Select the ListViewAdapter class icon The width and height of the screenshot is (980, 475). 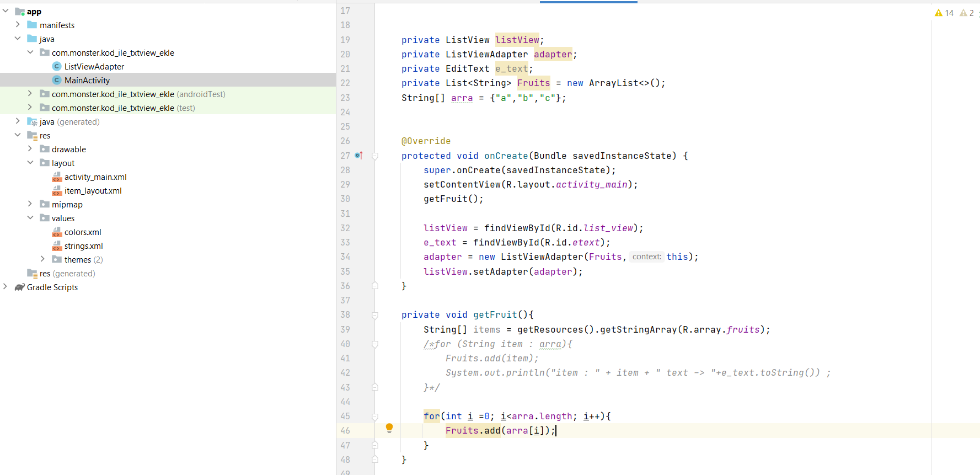pyautogui.click(x=57, y=66)
